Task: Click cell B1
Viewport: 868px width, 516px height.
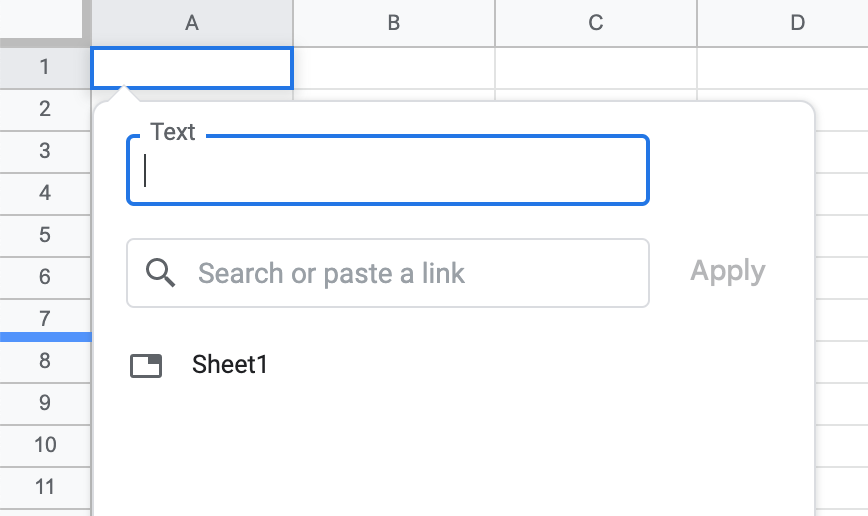Action: pyautogui.click(x=394, y=68)
